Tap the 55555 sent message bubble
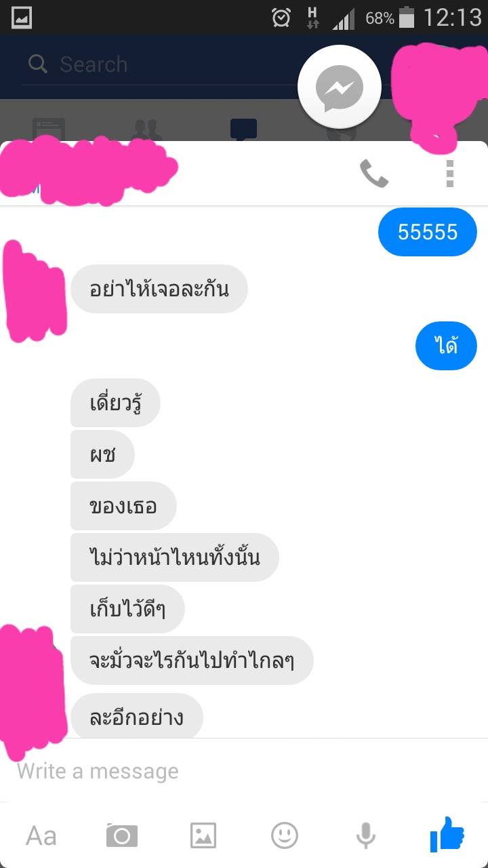The height and width of the screenshot is (868, 488). pyautogui.click(x=428, y=232)
